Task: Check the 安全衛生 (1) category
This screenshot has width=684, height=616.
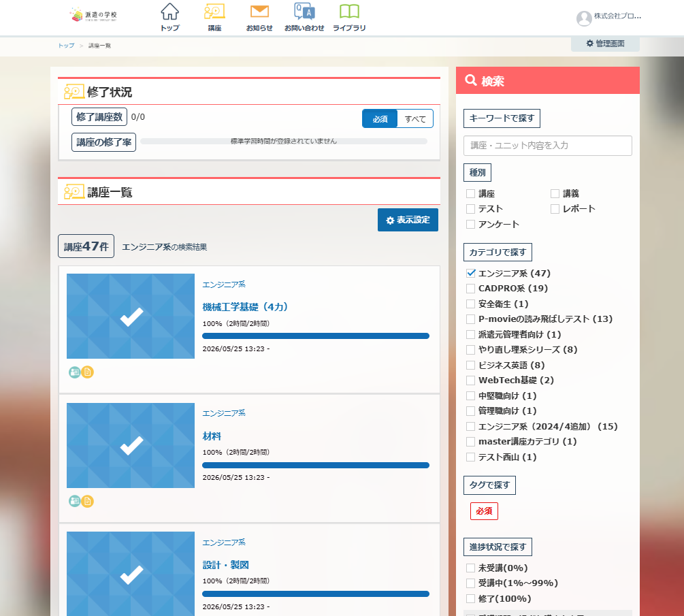Action: coord(470,304)
